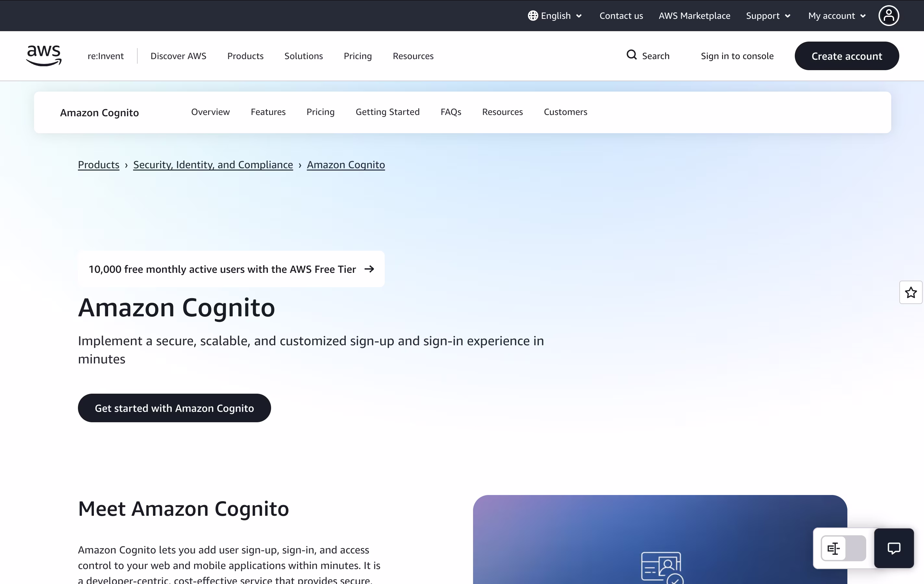Click the arrow on Free Tier banner
The image size is (924, 584).
(369, 269)
